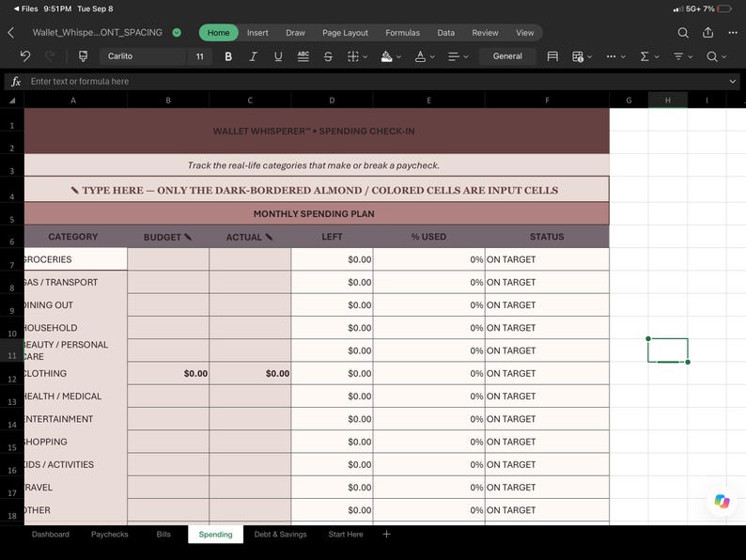Share the workbook

point(707,32)
